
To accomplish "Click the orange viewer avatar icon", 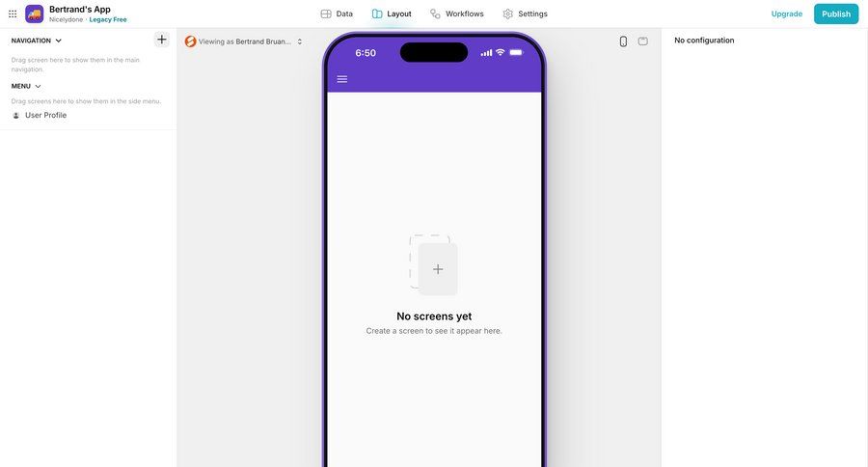I will click(x=190, y=41).
